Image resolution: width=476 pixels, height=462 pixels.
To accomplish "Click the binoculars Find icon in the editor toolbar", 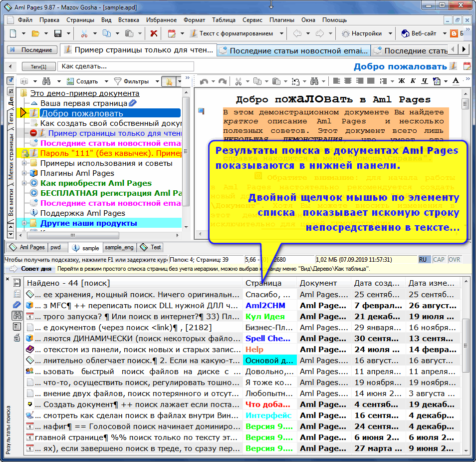I will [314, 81].
